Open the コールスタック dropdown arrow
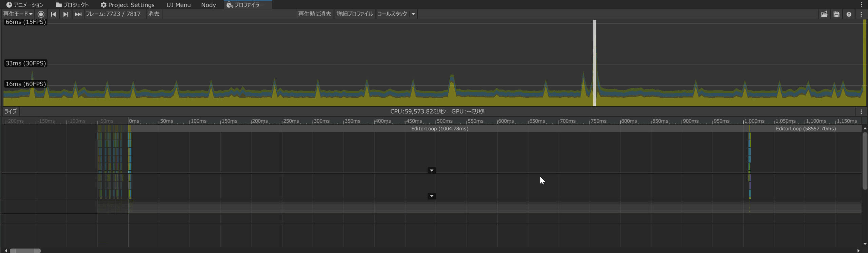Viewport: 868px width, 253px height. coord(413,14)
